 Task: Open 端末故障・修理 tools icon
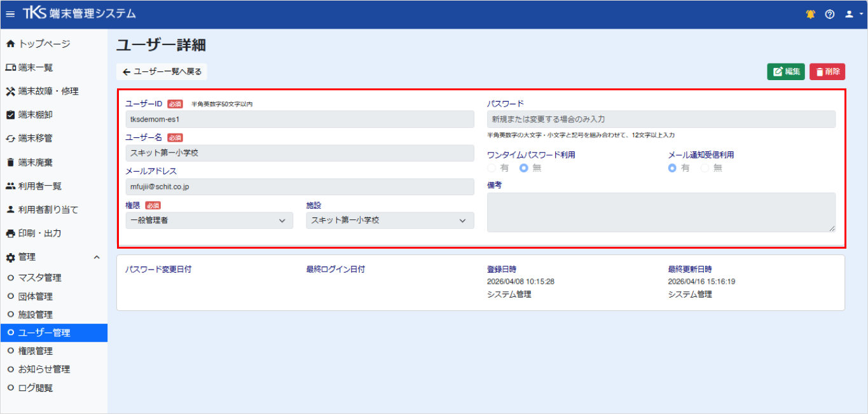click(x=10, y=91)
